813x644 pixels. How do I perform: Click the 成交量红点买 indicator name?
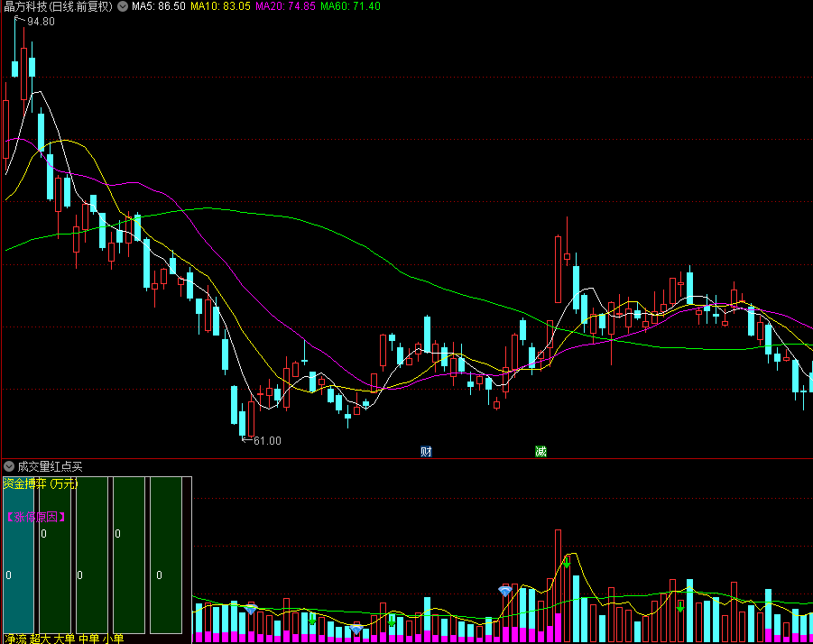tap(50, 467)
